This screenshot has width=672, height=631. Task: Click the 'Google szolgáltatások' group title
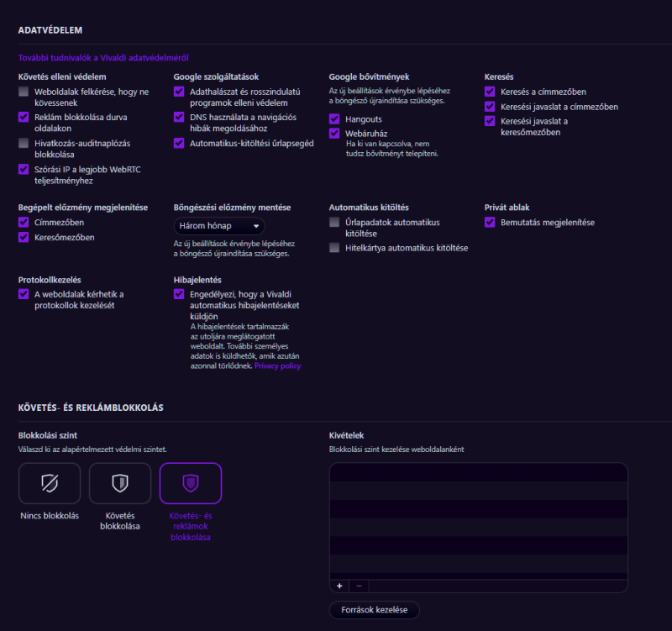216,76
